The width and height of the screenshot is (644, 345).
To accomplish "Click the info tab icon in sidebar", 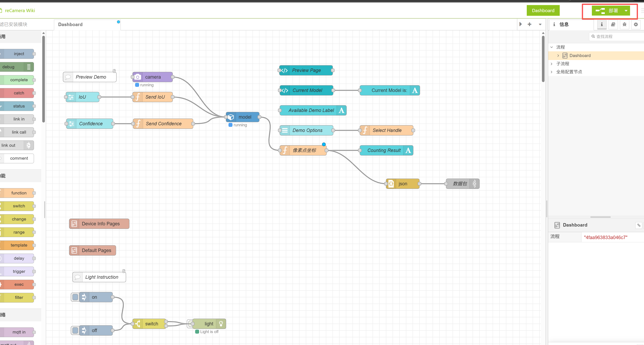I will [602, 24].
